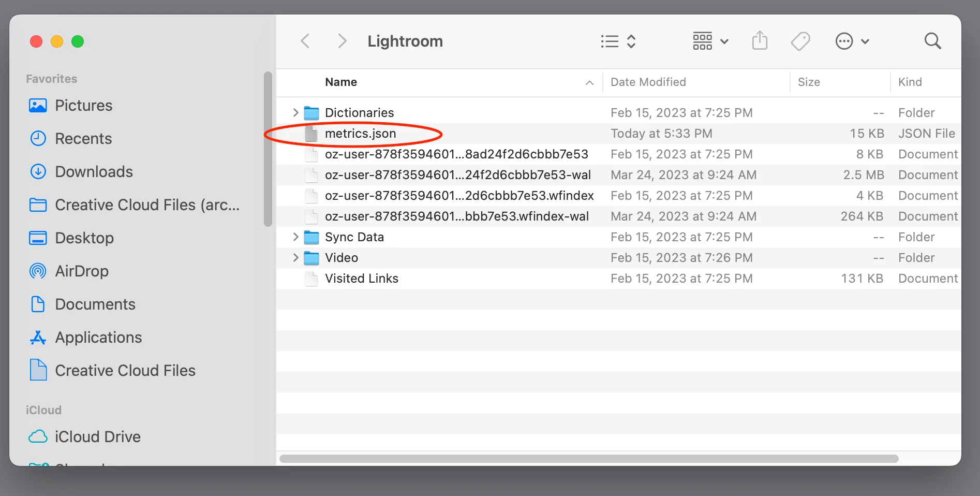Select the file ending in 7e53-wal, 2.5 MB
The height and width of the screenshot is (496, 980).
458,175
